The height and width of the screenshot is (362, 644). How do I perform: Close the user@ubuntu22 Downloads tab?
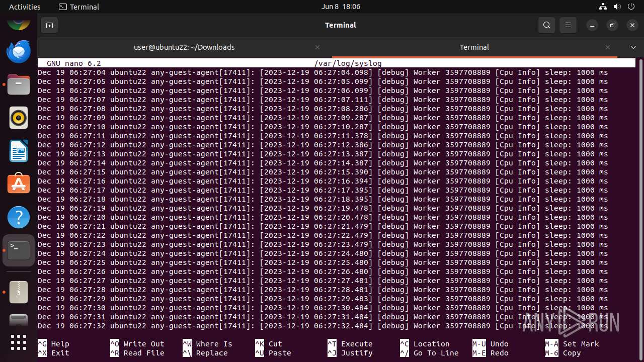[317, 47]
